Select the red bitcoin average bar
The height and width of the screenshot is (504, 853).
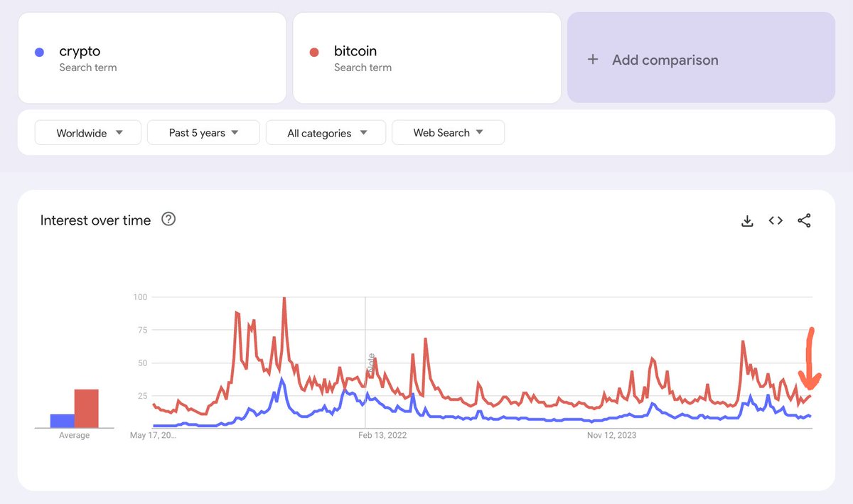pos(87,409)
